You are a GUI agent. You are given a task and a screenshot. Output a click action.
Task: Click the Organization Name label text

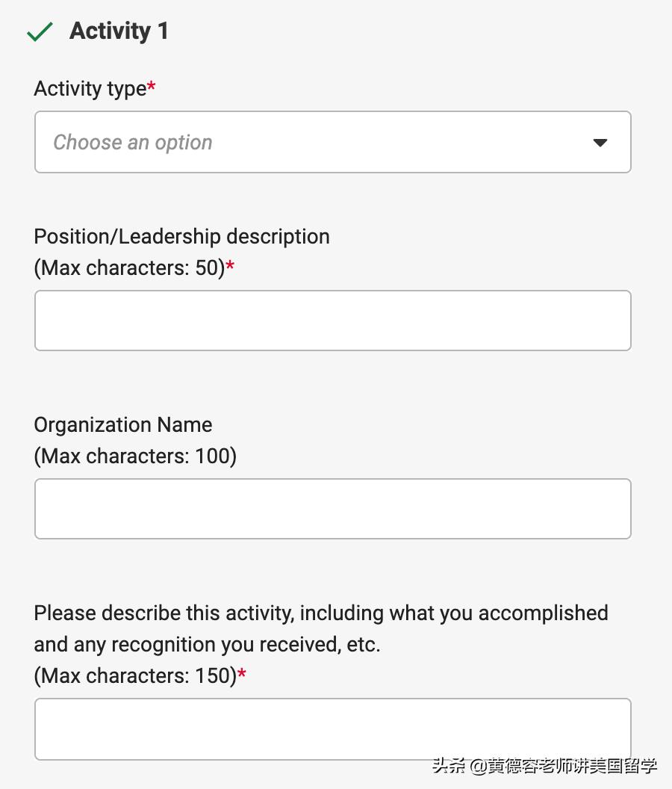pyautogui.click(x=122, y=424)
